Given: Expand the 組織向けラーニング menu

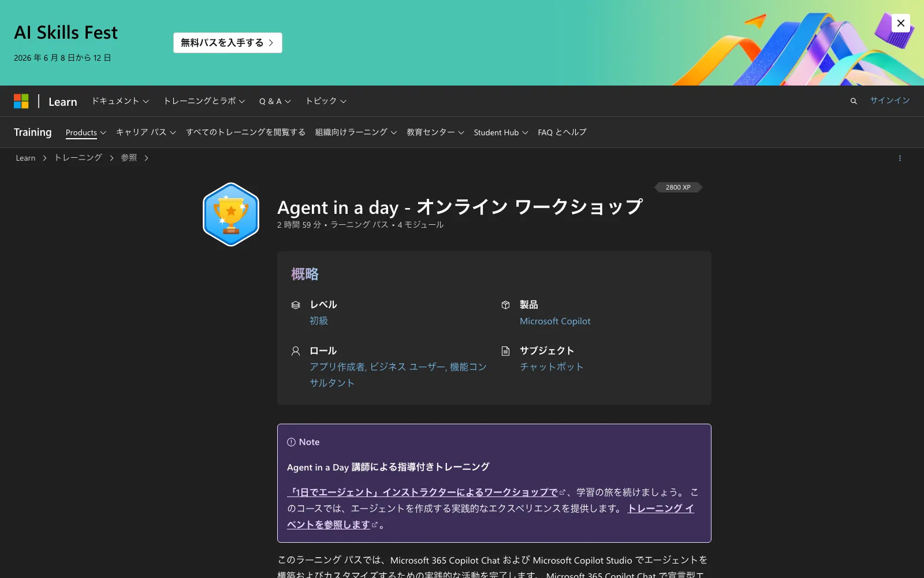Looking at the screenshot, I should click(x=356, y=132).
